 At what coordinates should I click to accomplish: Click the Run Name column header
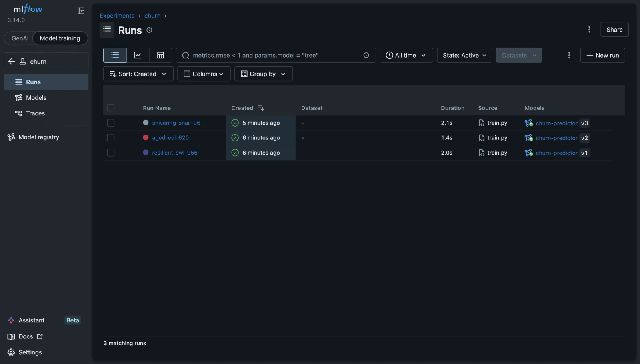(x=157, y=108)
